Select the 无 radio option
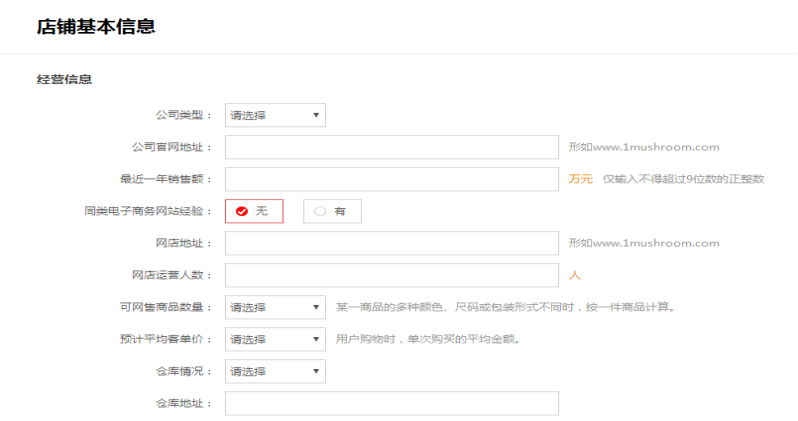Screen dimensions: 798x421 tap(254, 211)
